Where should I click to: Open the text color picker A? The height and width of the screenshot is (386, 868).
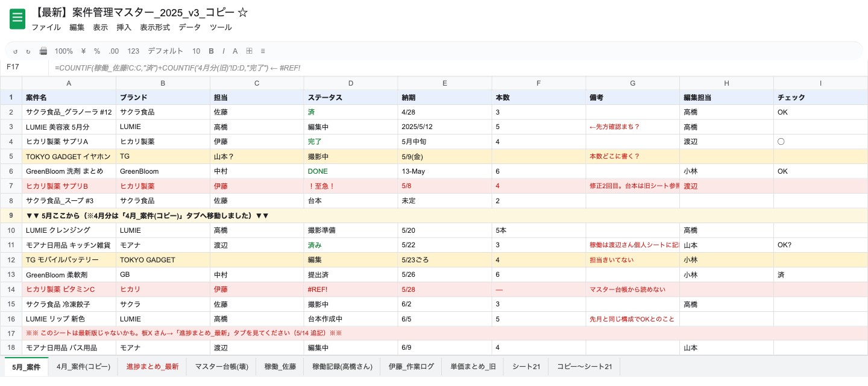pos(235,51)
